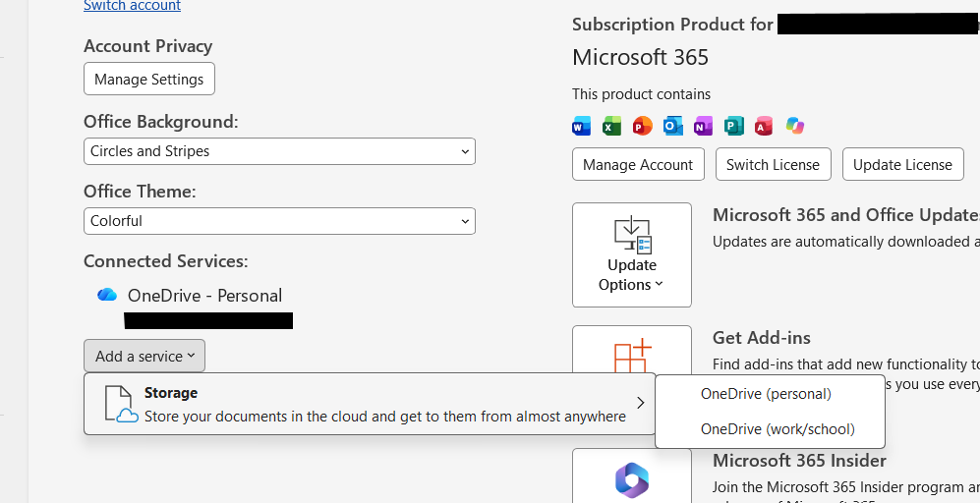Click the 'This product contains' label
The image size is (980, 503).
click(x=641, y=94)
